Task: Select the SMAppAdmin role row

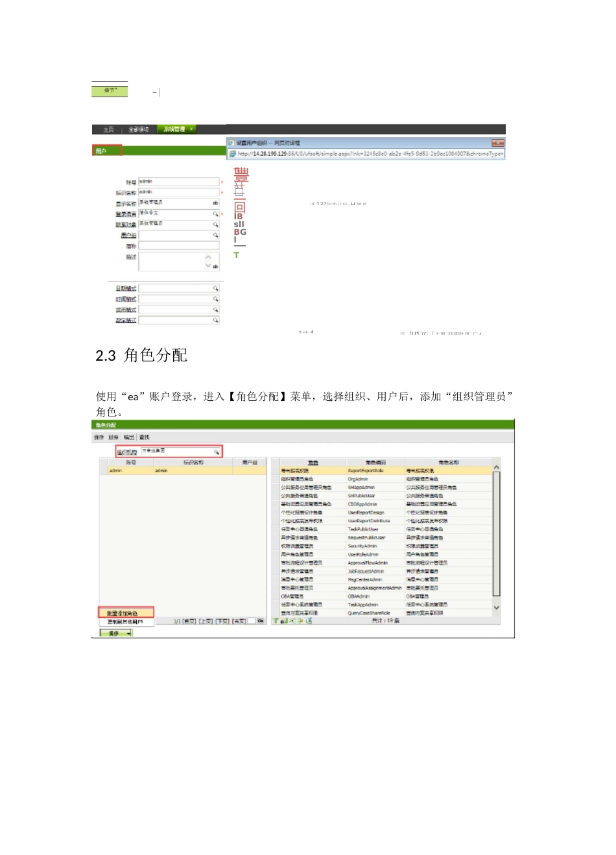Action: (x=382, y=487)
